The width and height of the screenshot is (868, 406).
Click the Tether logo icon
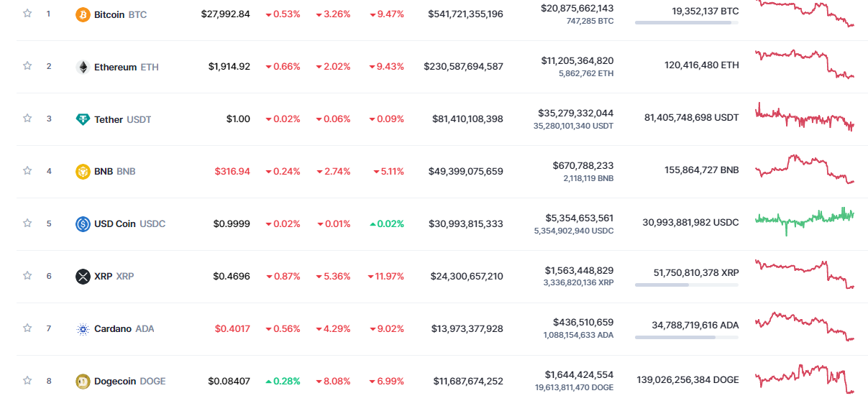[x=83, y=119]
